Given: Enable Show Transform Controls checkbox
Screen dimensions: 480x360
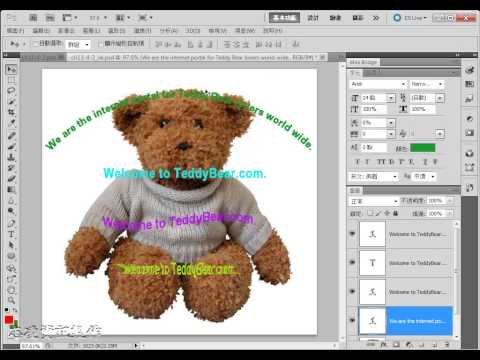Looking at the screenshot, I should coord(100,44).
